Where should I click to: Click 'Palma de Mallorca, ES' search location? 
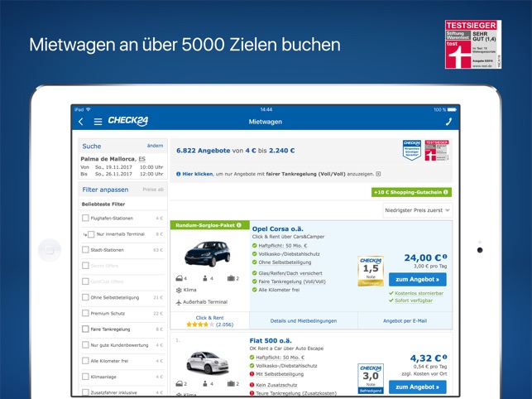[113, 159]
